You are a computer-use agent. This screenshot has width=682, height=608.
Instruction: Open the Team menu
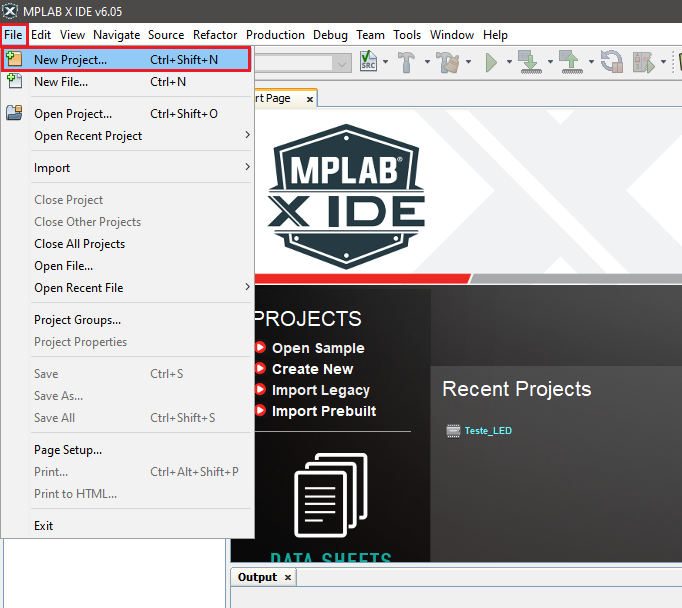370,35
